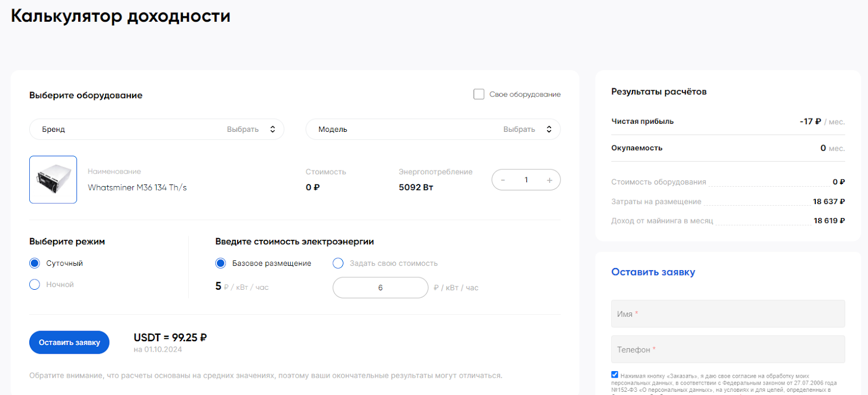Viewport: 868px width, 395px height.
Task: Click the Оставить заявку form heading
Action: pos(653,272)
